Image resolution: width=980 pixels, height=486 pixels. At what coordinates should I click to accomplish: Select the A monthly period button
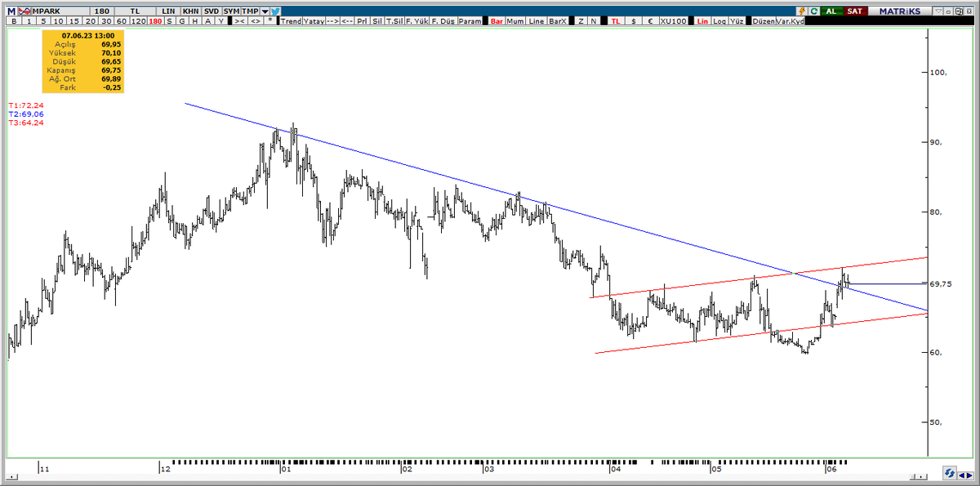pos(208,21)
